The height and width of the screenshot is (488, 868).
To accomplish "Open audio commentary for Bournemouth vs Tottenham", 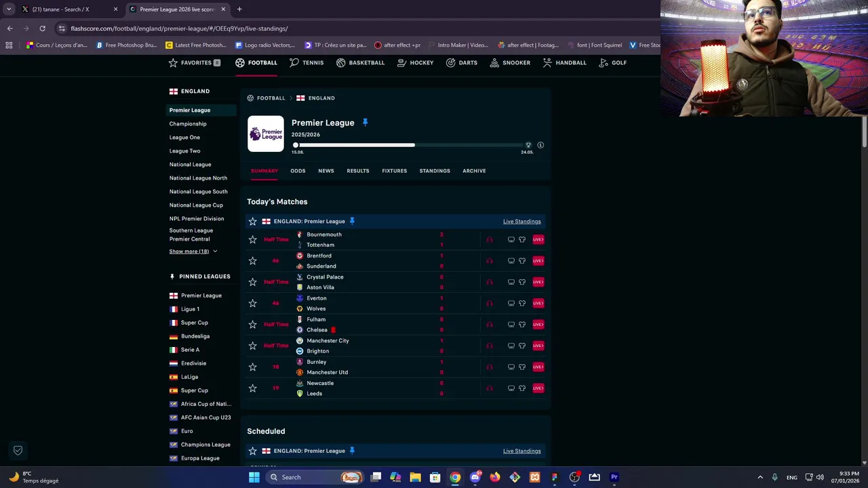I will point(489,239).
